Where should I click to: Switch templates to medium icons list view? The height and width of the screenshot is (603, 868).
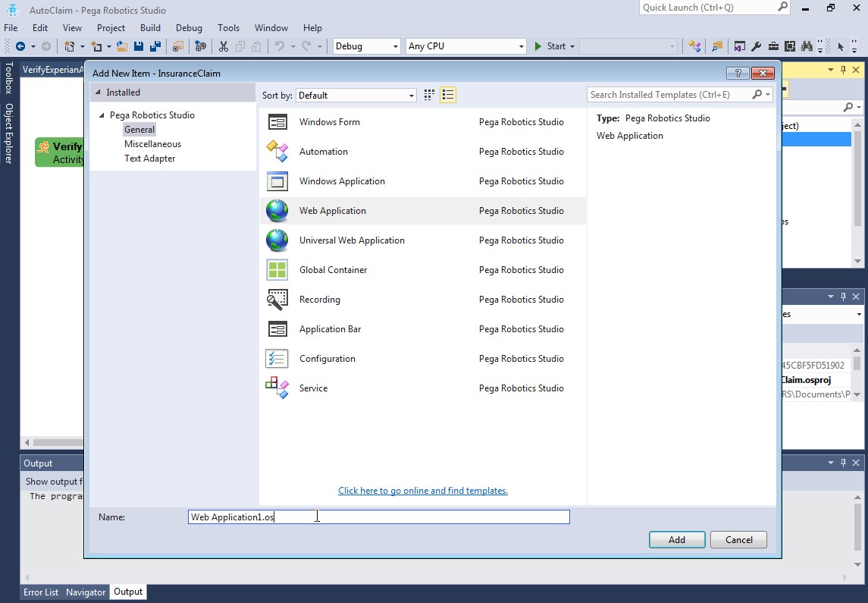(x=448, y=95)
